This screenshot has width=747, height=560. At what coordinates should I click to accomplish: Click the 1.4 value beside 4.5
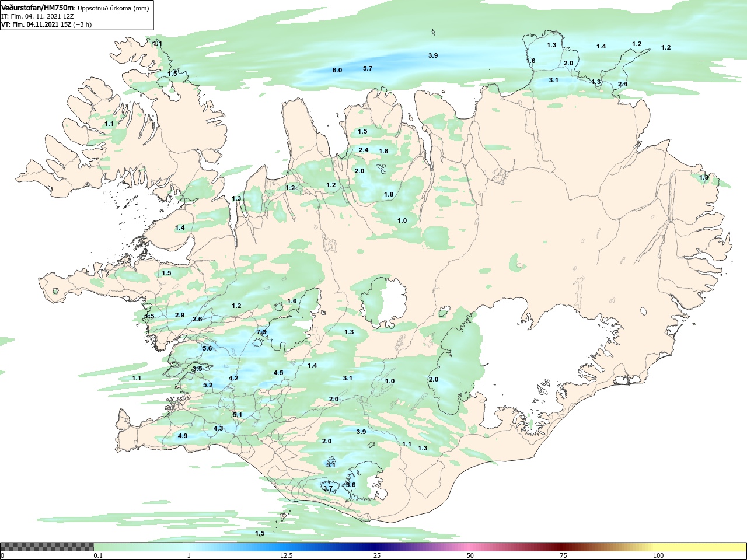(312, 365)
